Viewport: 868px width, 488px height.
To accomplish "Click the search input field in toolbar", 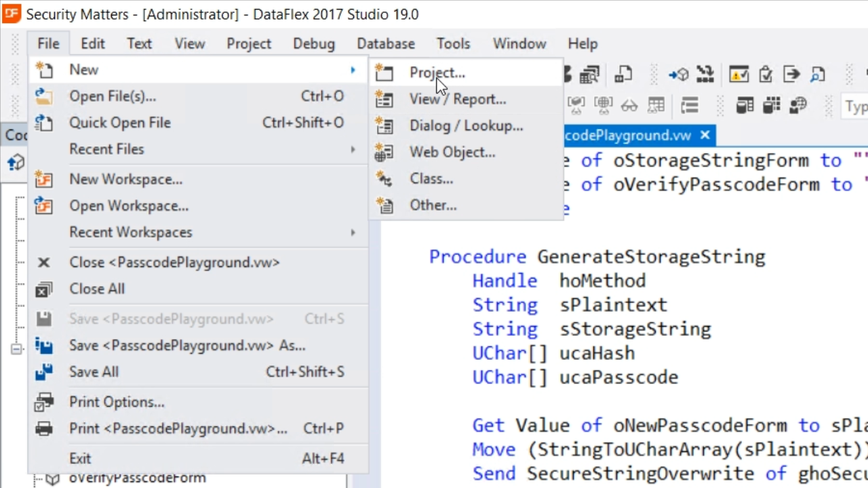I will pos(854,106).
